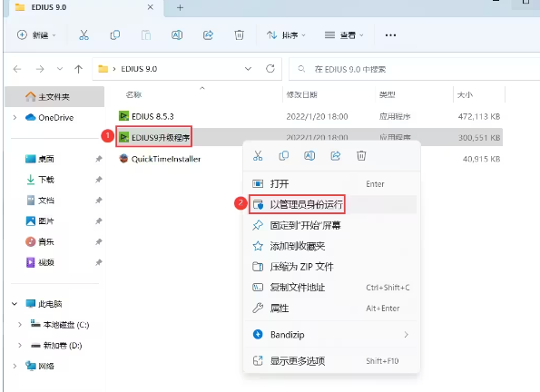
Task: Click the Delete trash icon in the Explorer toolbar
Action: [x=239, y=35]
